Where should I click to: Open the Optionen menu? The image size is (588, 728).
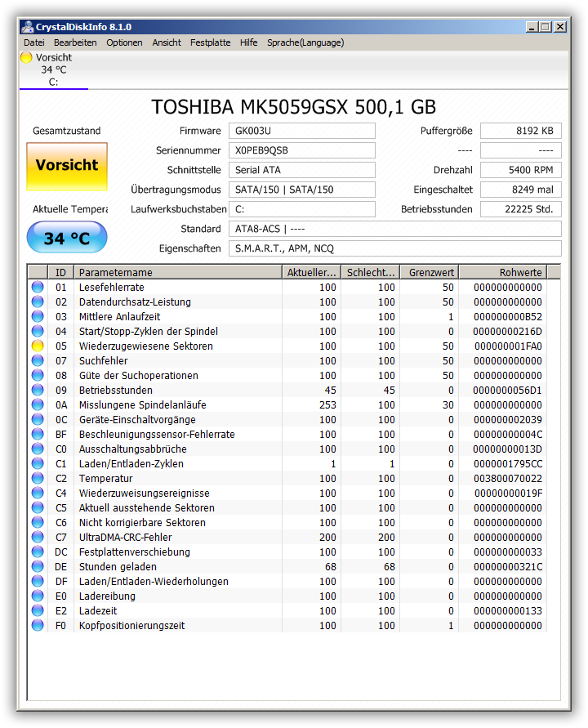pos(124,42)
